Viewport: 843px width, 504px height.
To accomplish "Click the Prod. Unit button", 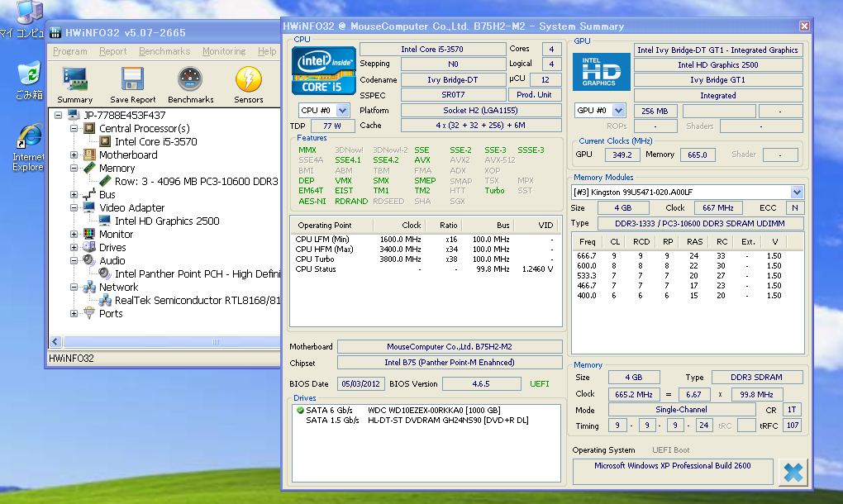I will coord(533,94).
